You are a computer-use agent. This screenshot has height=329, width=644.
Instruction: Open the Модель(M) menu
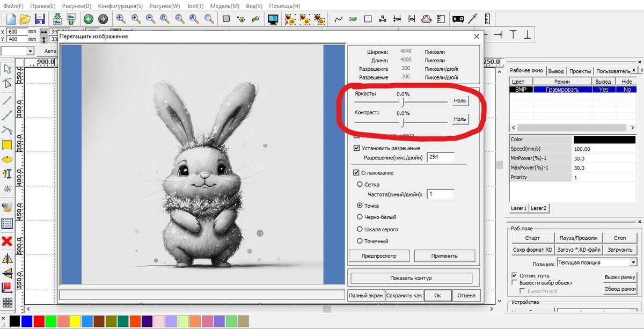[224, 6]
